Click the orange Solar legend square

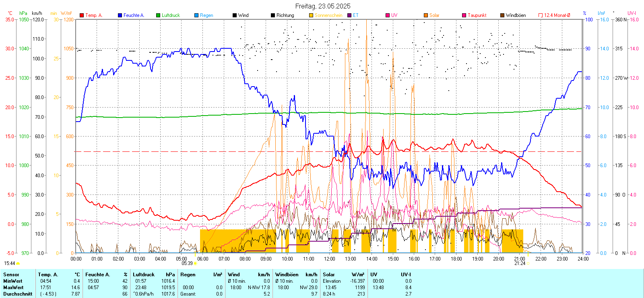click(426, 15)
